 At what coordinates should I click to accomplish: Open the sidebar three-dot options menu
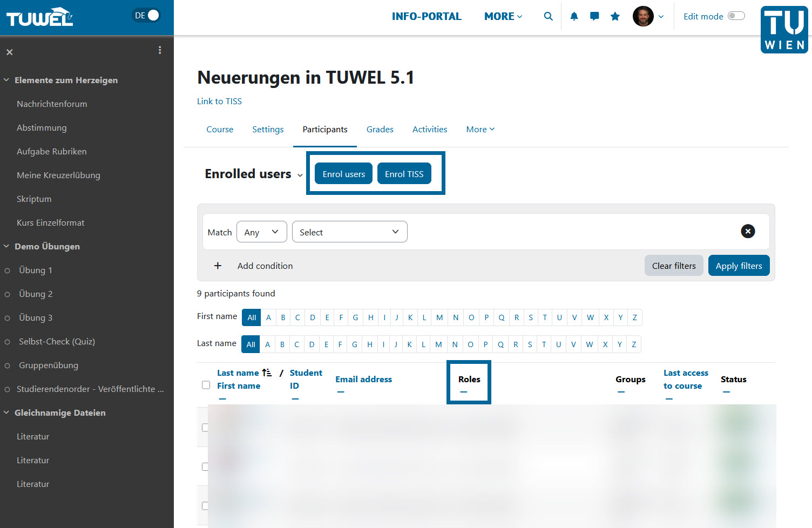click(160, 50)
